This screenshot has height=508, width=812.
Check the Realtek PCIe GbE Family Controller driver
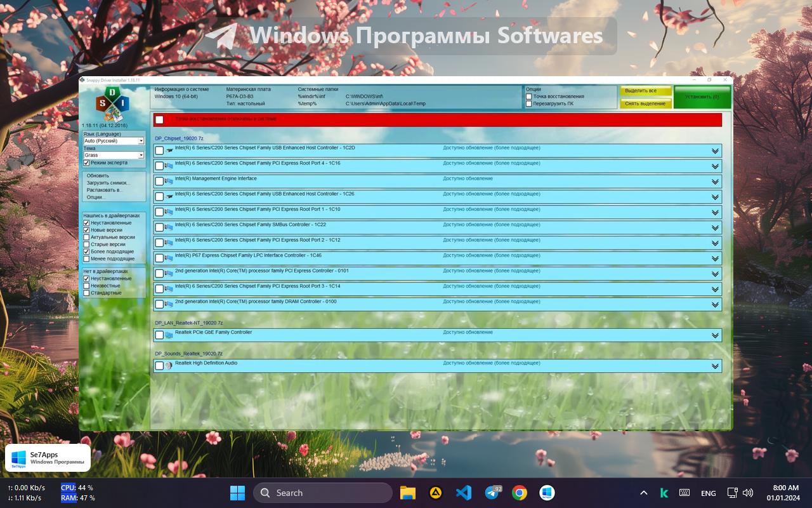tap(159, 335)
